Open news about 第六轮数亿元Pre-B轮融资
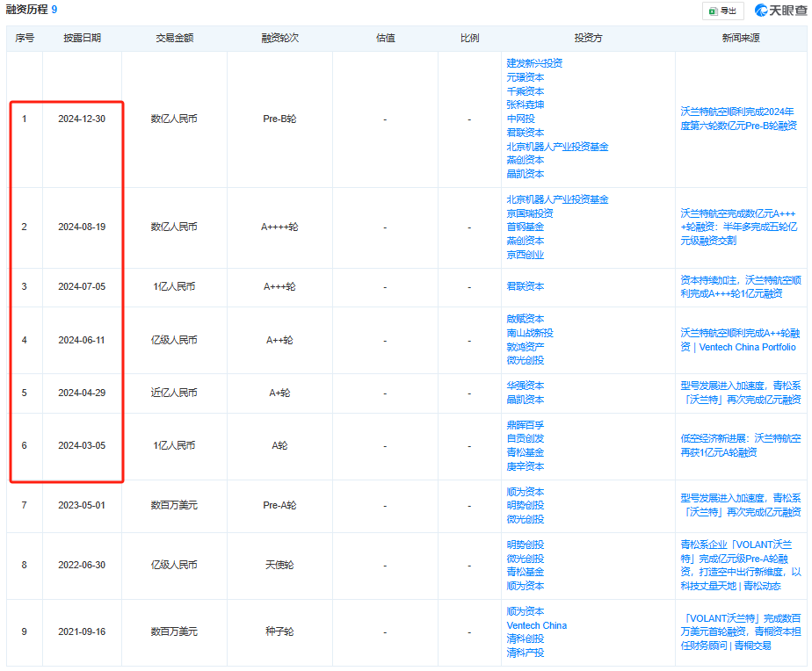This screenshot has height=671, width=812. pyautogui.click(x=738, y=119)
